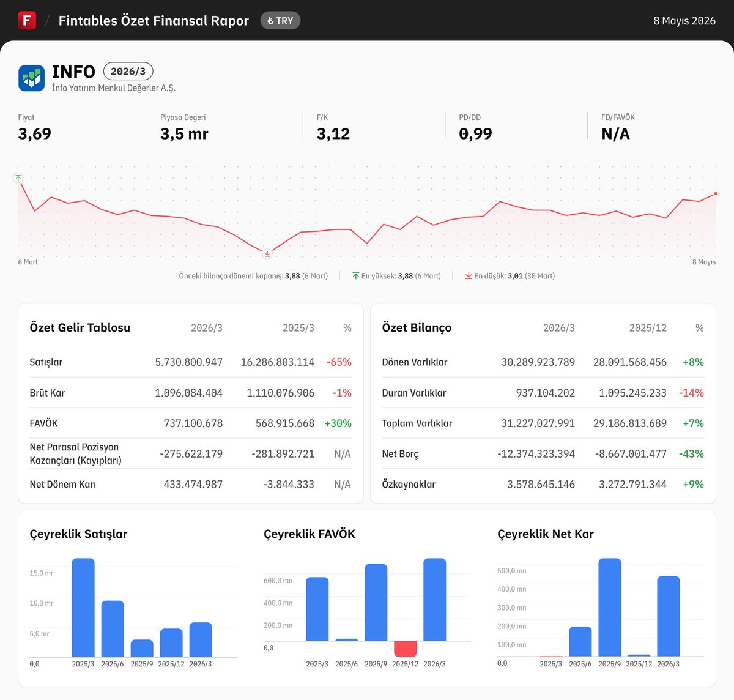Select the TRY currency badge
This screenshot has height=700, width=734.
(x=280, y=21)
